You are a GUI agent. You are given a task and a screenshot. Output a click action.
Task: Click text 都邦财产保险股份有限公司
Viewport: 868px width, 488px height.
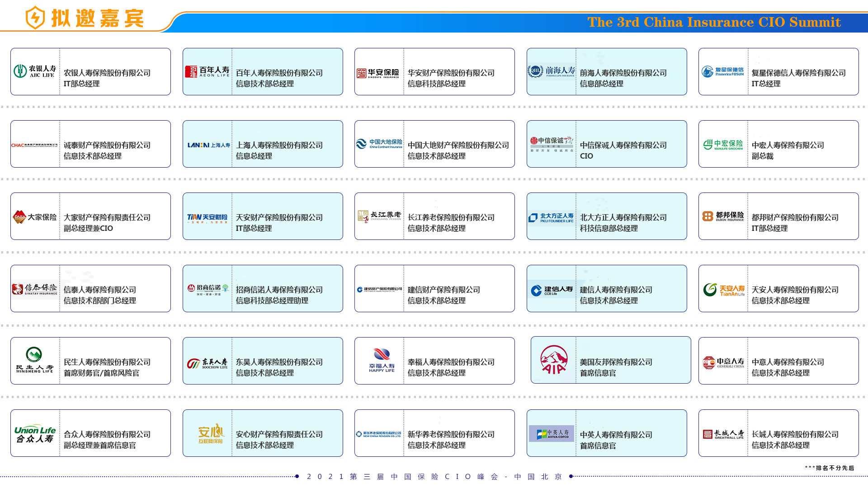[x=795, y=217]
